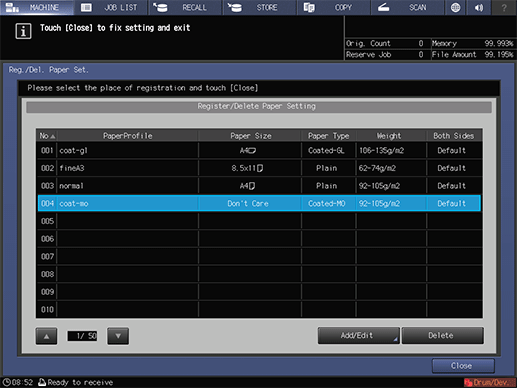Screen dimensions: 517x388
Task: Click the Add/Edit button
Action: (x=358, y=335)
